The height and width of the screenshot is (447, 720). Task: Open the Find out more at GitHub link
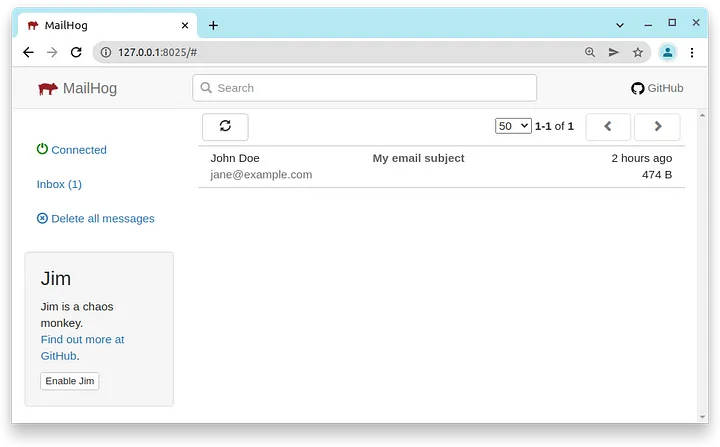(x=82, y=348)
